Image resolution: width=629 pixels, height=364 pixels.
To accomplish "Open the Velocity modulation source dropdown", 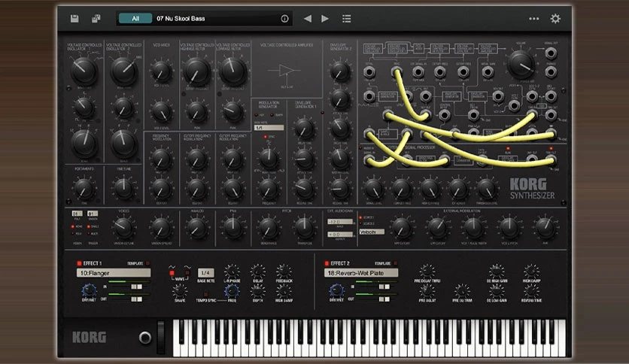I will 372,232.
